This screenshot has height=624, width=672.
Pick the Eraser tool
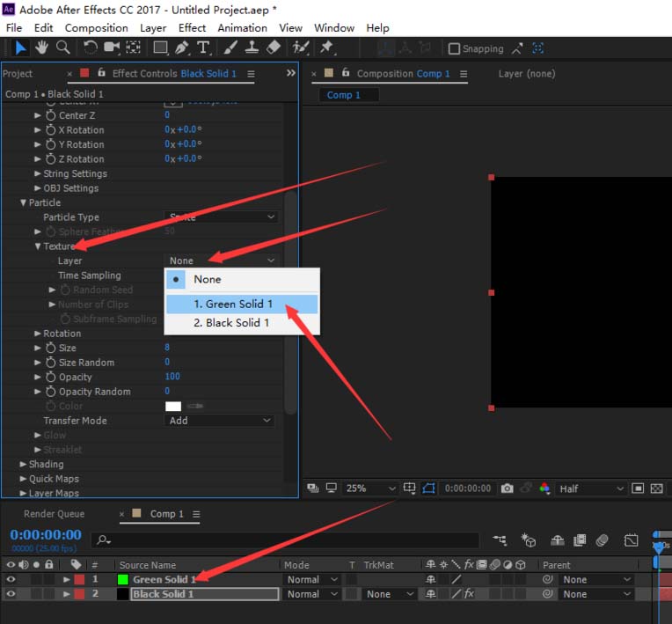(x=274, y=48)
